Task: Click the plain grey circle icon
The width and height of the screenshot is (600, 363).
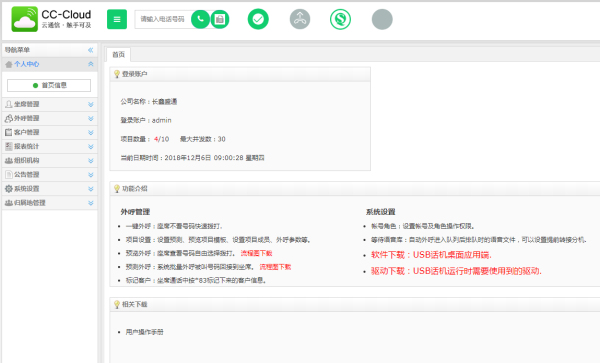Action: [382, 19]
